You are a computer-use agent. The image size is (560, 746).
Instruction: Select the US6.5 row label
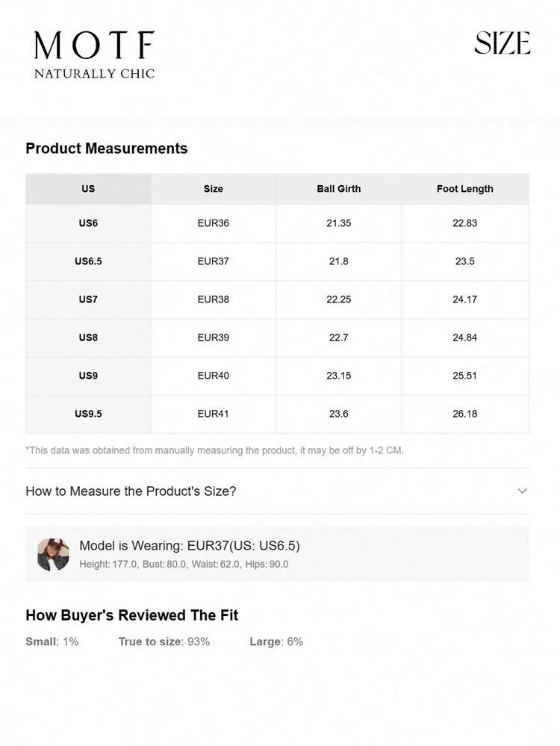click(88, 261)
